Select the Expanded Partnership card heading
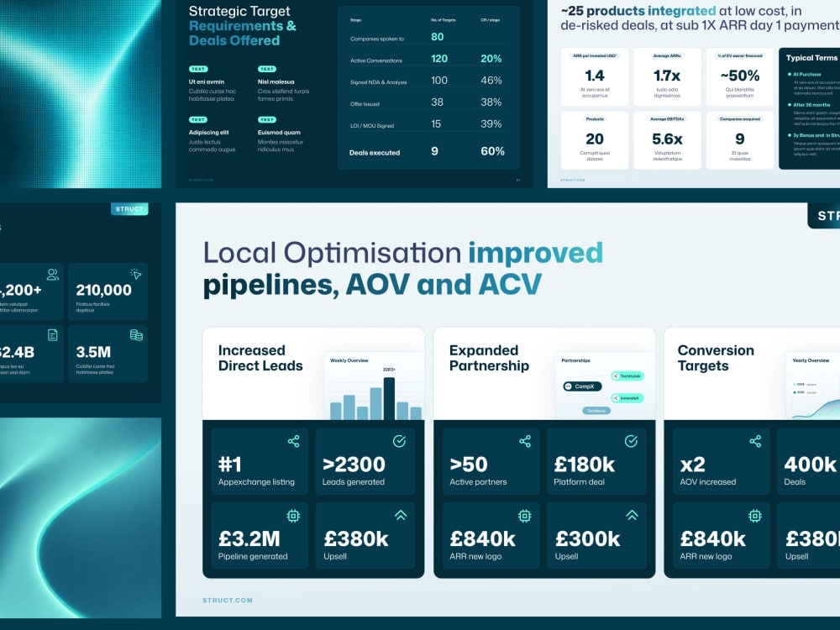This screenshot has height=630, width=840. pyautogui.click(x=489, y=358)
